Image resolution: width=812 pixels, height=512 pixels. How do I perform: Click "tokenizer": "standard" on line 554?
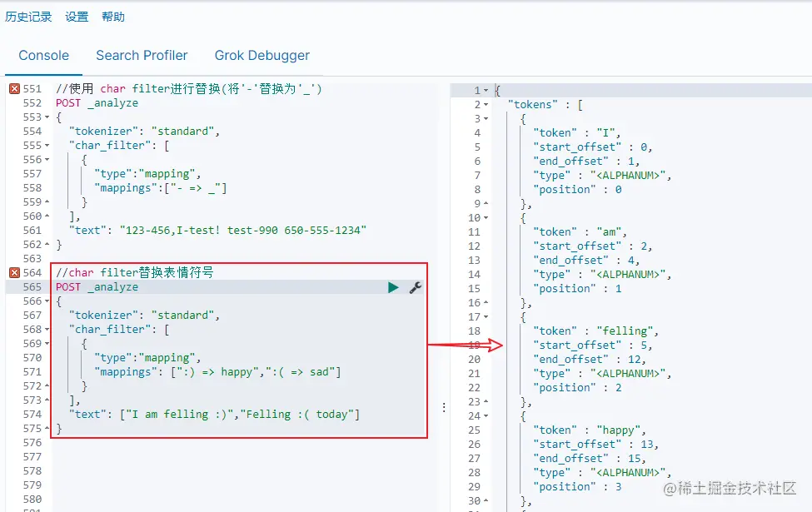(144, 132)
